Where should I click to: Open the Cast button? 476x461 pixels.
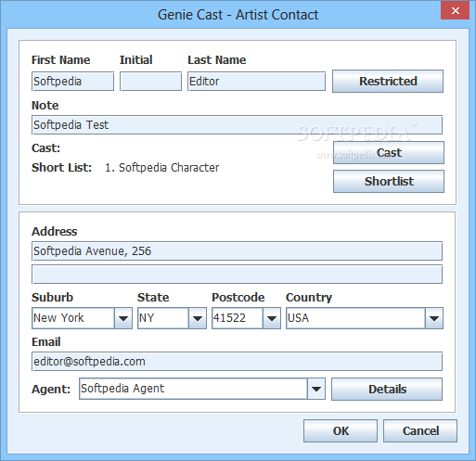click(x=389, y=152)
